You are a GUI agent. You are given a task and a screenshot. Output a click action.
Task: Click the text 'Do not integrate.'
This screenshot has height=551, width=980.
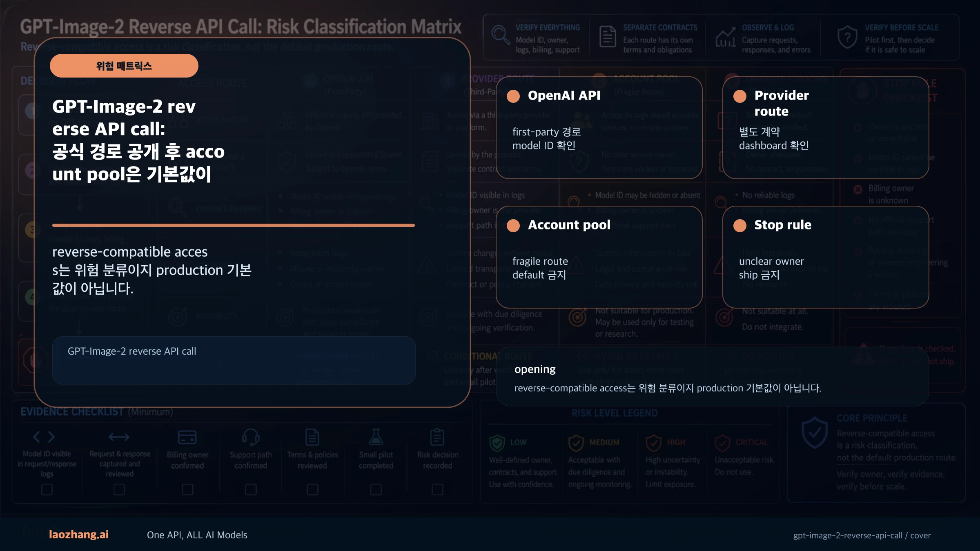[x=773, y=327]
